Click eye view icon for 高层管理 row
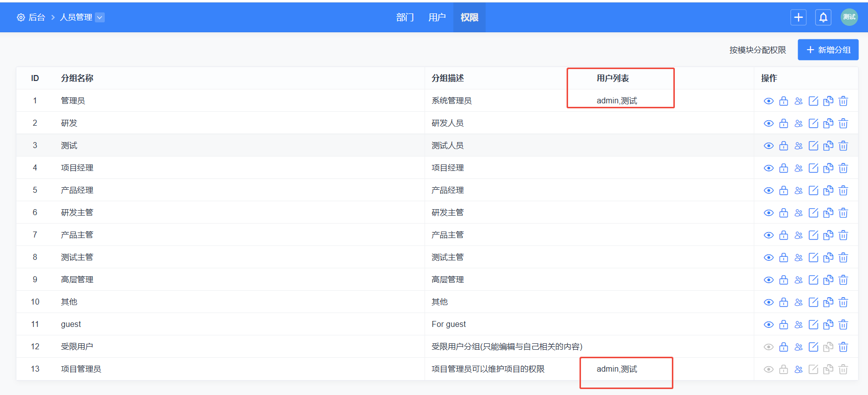 [x=768, y=280]
